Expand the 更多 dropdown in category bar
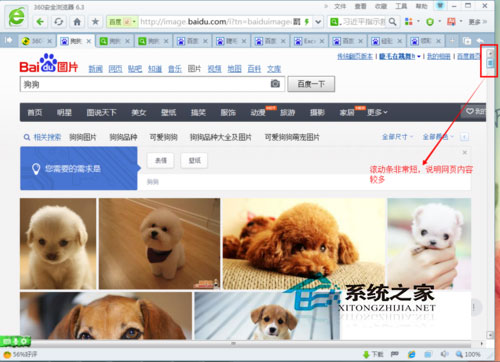The height and width of the screenshot is (362, 500). click(x=377, y=112)
